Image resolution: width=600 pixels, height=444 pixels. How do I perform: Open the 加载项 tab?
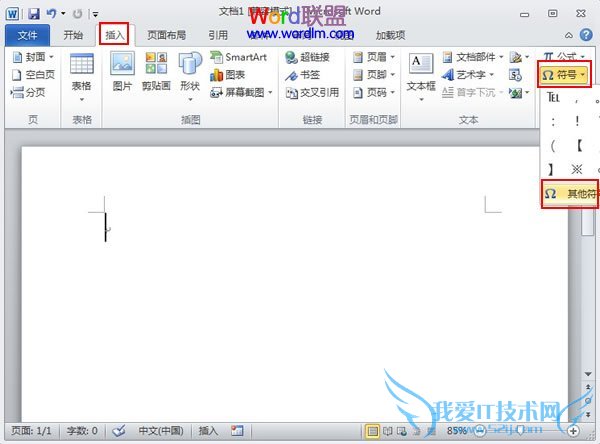click(x=390, y=35)
